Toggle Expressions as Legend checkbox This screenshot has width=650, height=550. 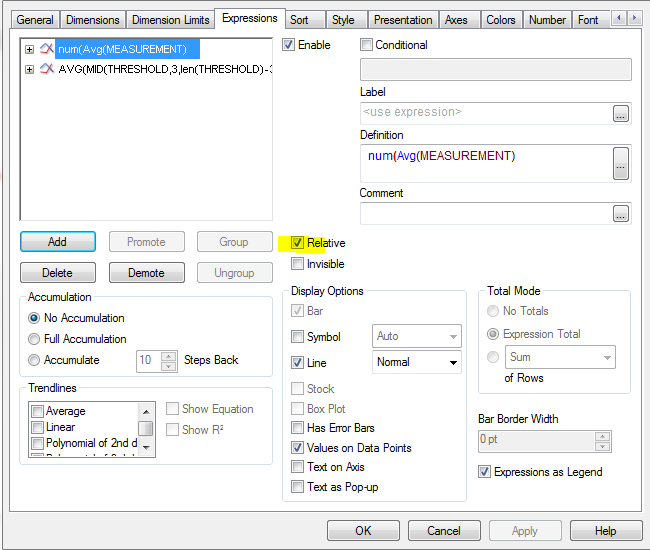[484, 472]
